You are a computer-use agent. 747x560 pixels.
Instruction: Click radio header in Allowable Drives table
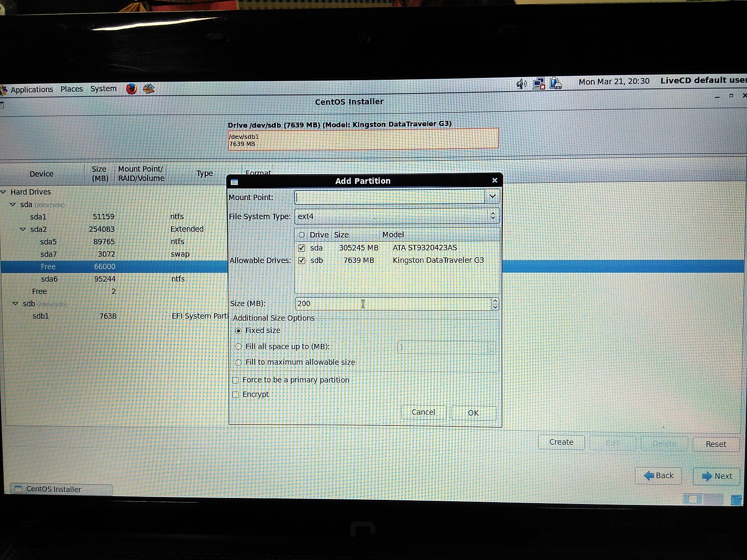tap(302, 235)
